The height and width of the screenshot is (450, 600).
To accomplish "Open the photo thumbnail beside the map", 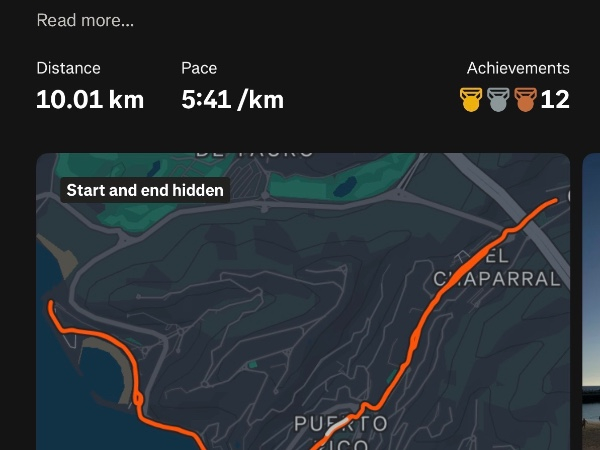I will click(x=591, y=302).
